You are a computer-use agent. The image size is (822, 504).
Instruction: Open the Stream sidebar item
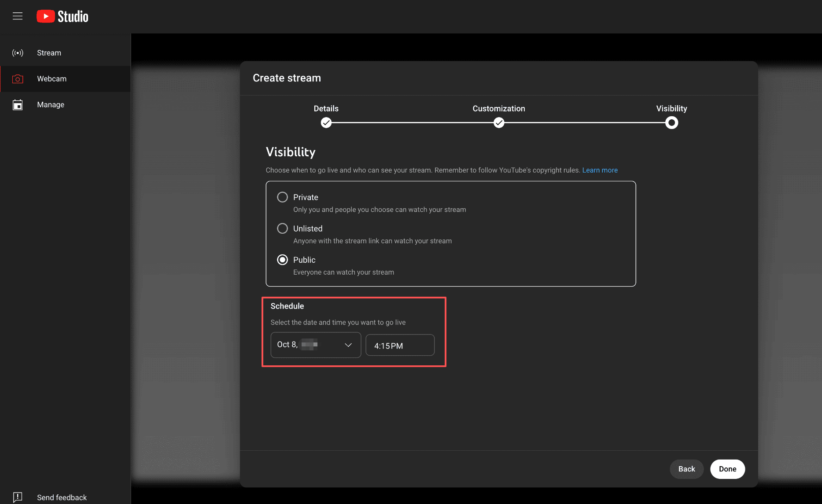(x=49, y=53)
